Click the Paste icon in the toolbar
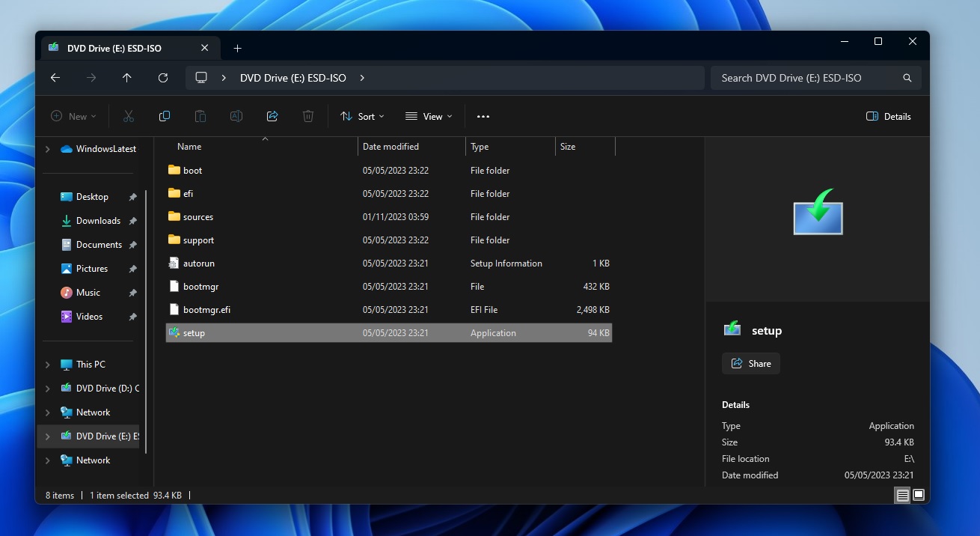The image size is (980, 536). pos(200,116)
